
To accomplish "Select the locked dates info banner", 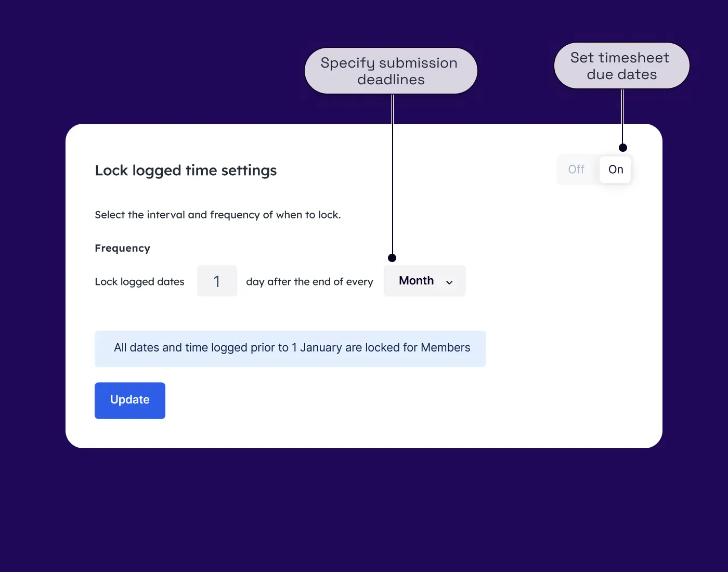I will 290,348.
